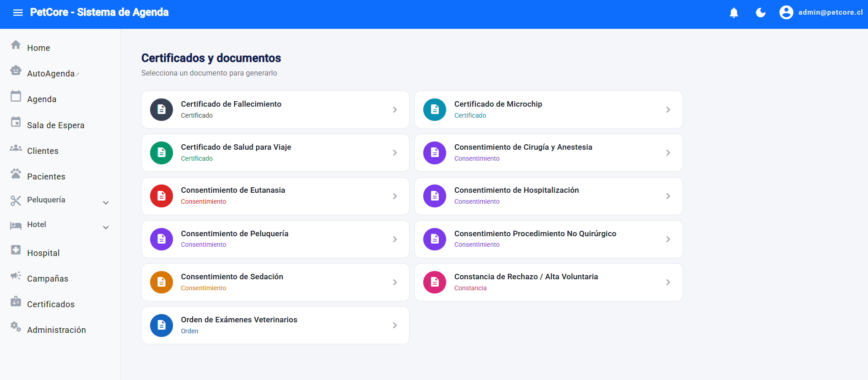Viewport: 868px width, 380px height.
Task: Expand the Hotel submenu chevron
Action: point(106,228)
